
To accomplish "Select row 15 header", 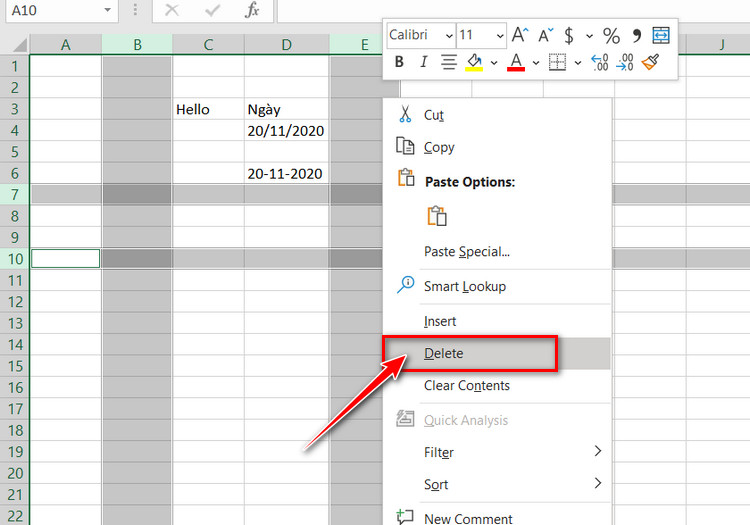I will (15, 366).
